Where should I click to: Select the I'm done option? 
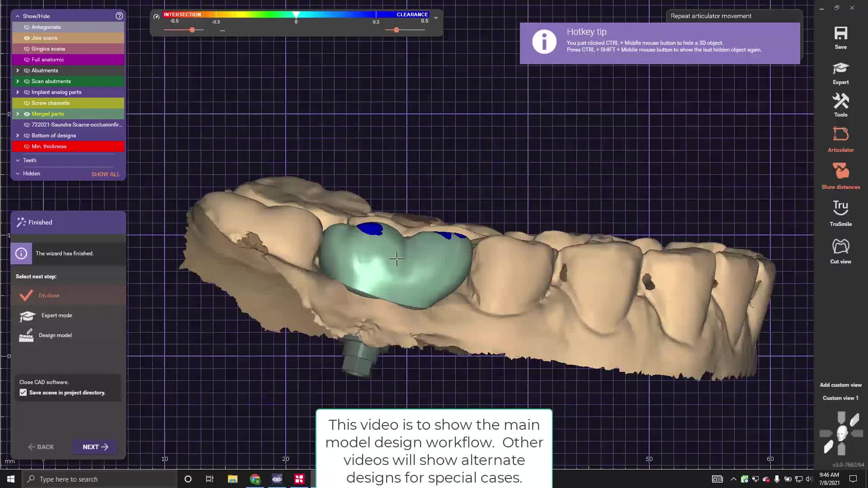tap(68, 296)
